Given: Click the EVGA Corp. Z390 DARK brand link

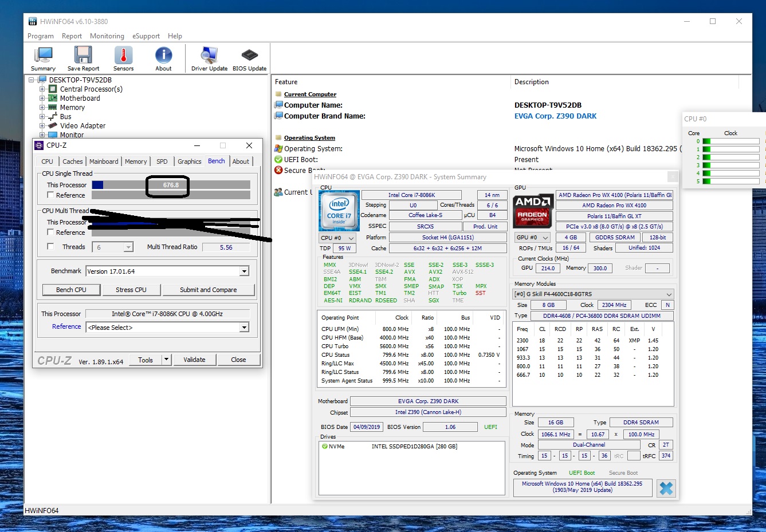Looking at the screenshot, I should tap(555, 116).
